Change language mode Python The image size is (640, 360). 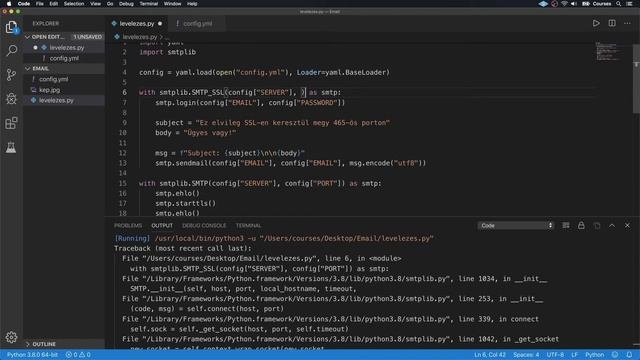coord(595,355)
